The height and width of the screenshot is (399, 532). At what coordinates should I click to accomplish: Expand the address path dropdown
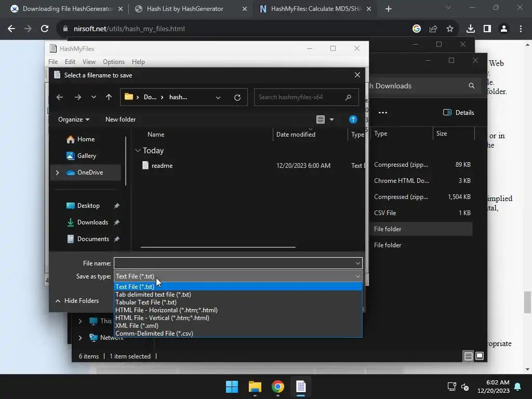218,97
